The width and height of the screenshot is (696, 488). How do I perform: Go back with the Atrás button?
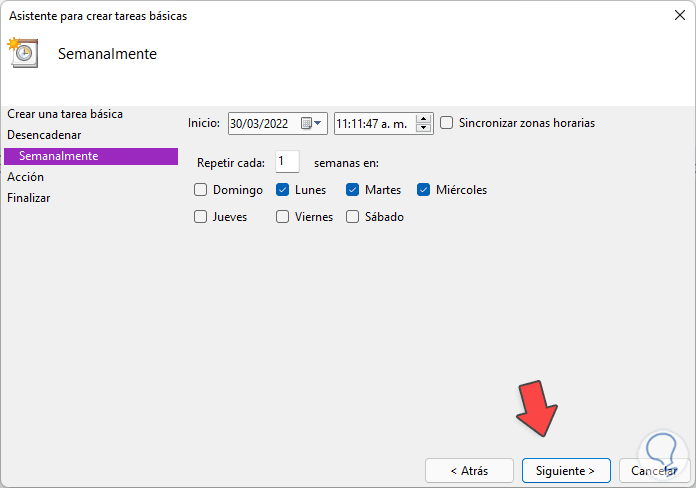[x=469, y=470]
